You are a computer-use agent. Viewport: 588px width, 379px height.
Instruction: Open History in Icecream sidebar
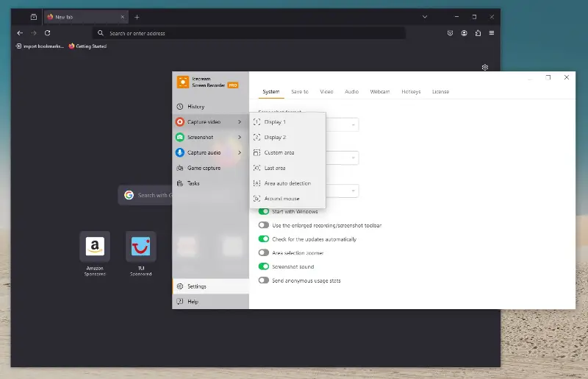[x=210, y=107]
